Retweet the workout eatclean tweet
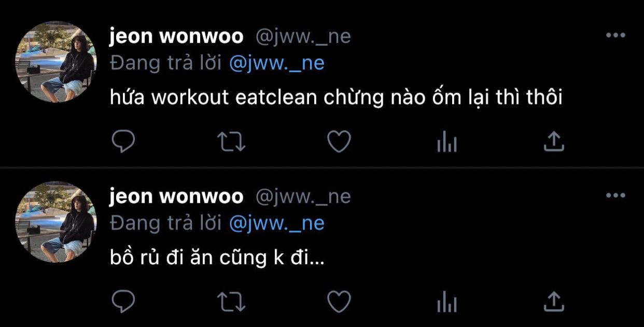 point(231,141)
